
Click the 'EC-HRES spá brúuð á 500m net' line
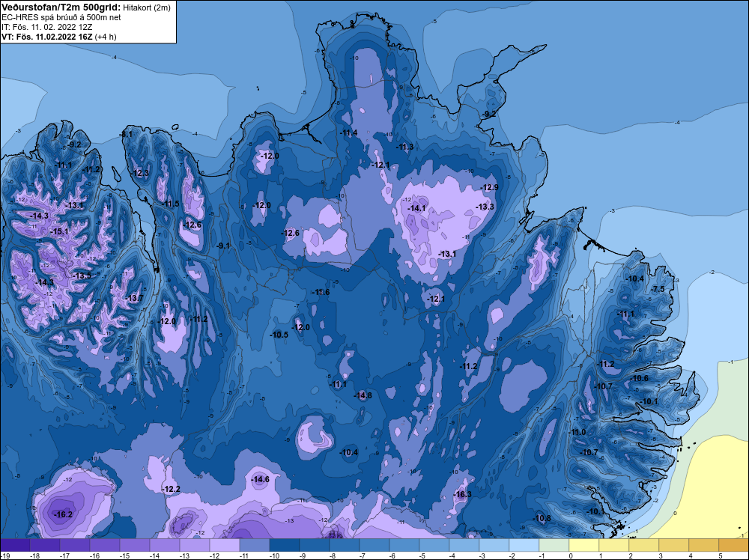click(x=61, y=17)
